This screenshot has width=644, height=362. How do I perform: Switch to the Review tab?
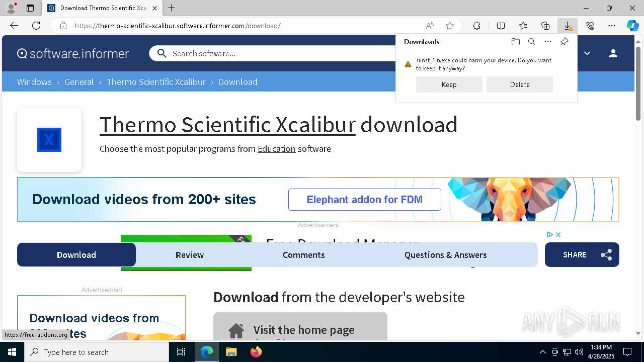coord(190,255)
